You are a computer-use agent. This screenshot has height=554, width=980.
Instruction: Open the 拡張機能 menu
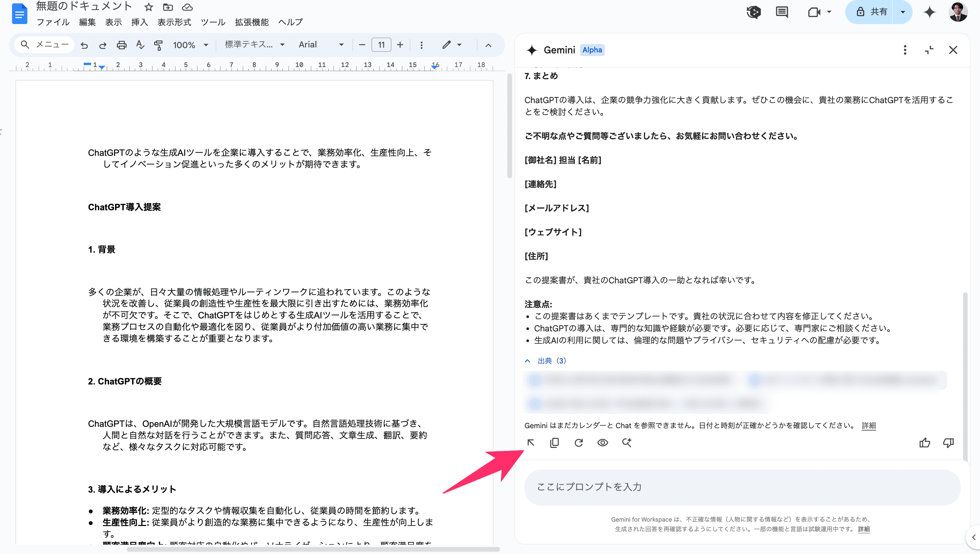click(252, 22)
